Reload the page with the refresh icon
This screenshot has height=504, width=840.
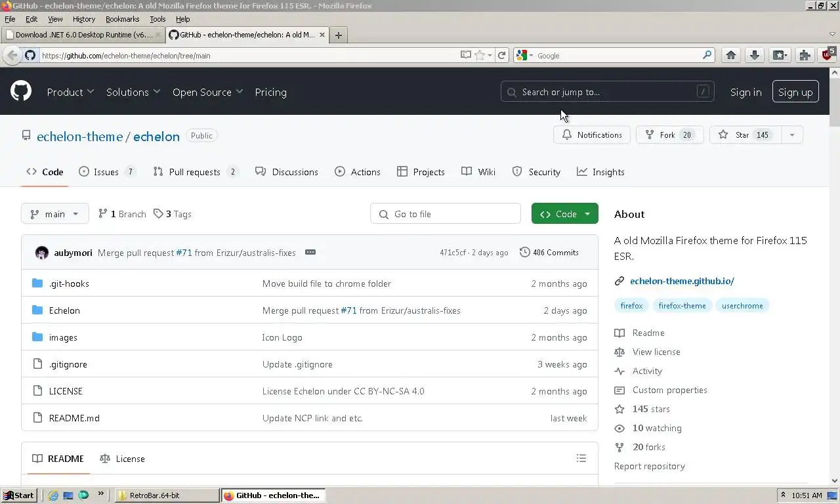click(x=502, y=55)
